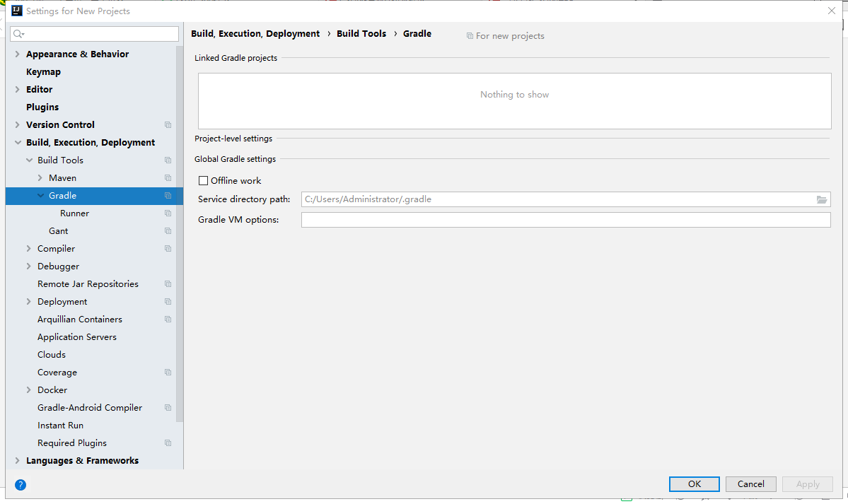Click project-scope icon beside Build Tools
Image resolution: width=848 pixels, height=504 pixels.
[x=168, y=160]
